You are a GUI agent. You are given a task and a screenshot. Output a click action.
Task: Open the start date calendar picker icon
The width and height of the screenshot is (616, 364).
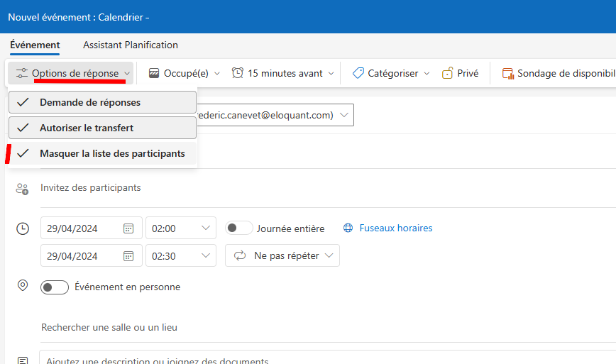(128, 228)
